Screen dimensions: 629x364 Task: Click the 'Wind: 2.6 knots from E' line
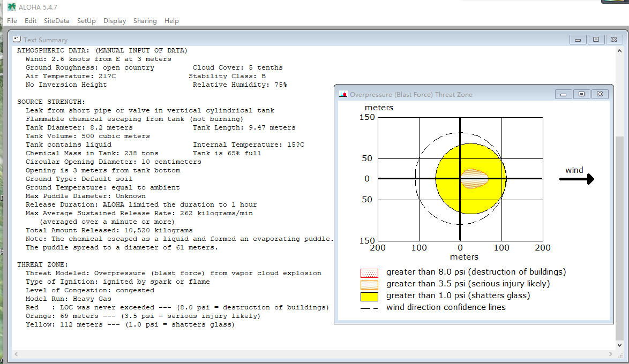(x=98, y=59)
